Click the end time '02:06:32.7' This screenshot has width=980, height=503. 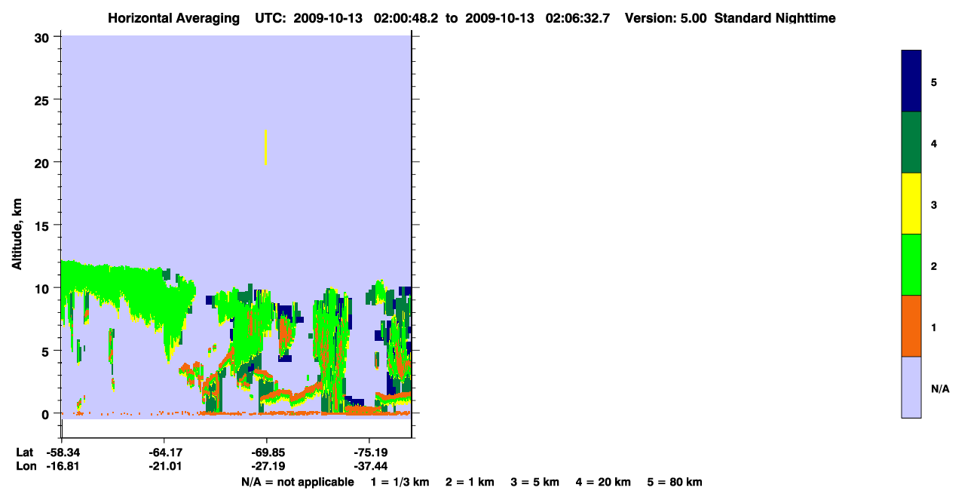577,18
